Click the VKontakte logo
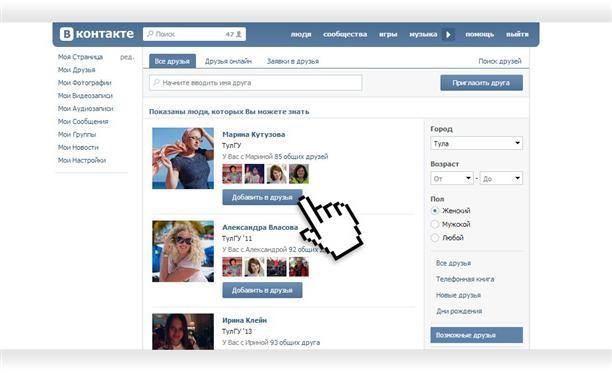 coord(97,34)
